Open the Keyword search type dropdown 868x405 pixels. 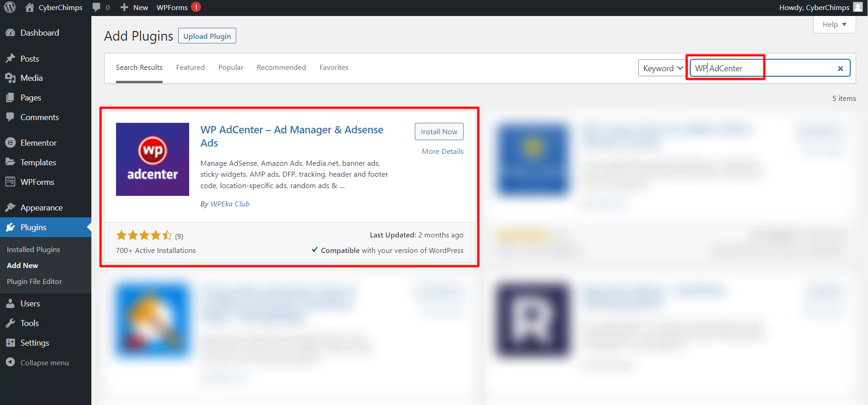[x=662, y=68]
